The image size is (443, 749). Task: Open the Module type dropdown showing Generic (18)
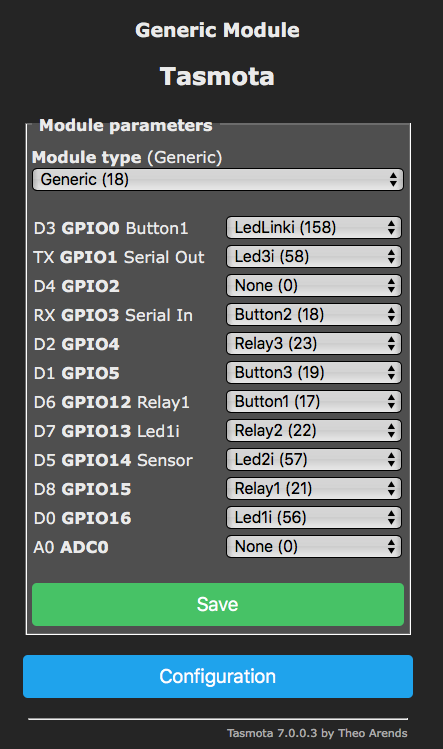coord(218,180)
